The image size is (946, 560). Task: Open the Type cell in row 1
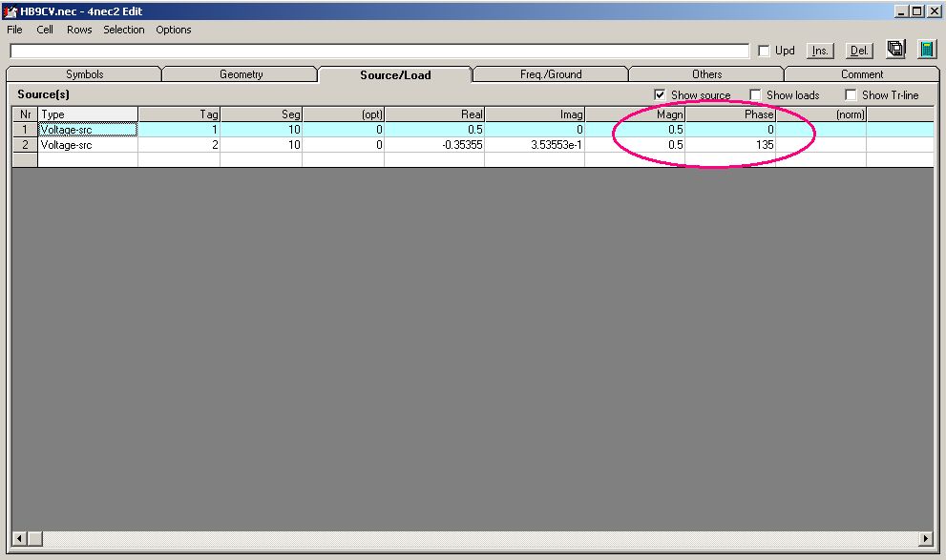88,129
